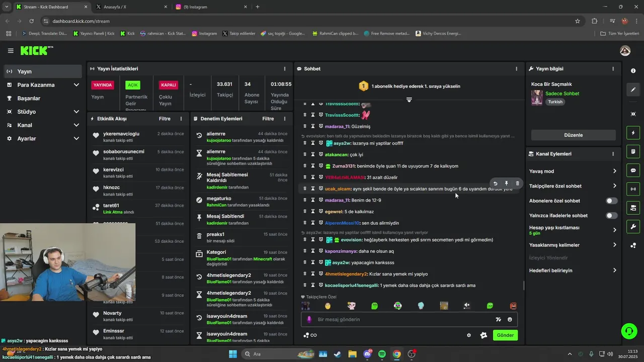Open Filtre in Denetim Eylemleri panel
This screenshot has width=644, height=362.
pos(268,119)
